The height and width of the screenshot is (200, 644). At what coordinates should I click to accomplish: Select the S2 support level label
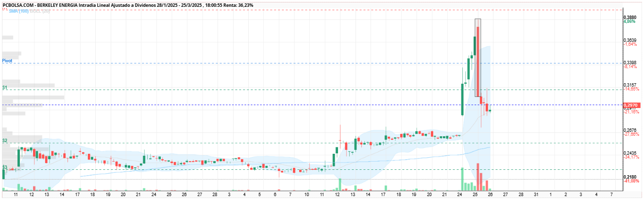(x=4, y=141)
